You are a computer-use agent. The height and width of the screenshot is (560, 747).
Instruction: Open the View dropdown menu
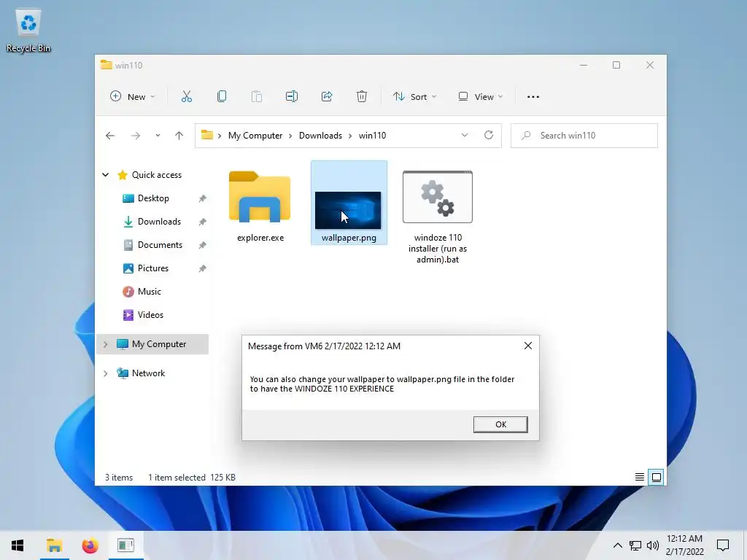480,97
